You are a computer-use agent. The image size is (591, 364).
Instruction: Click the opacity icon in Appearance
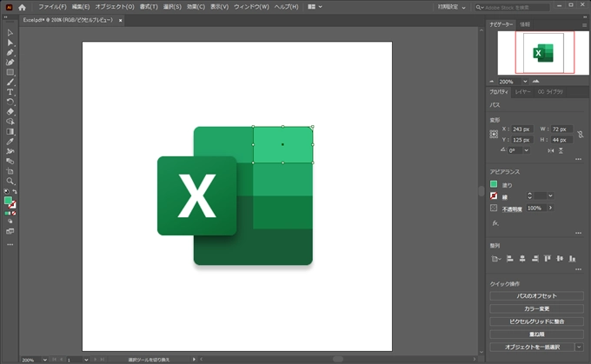click(494, 208)
